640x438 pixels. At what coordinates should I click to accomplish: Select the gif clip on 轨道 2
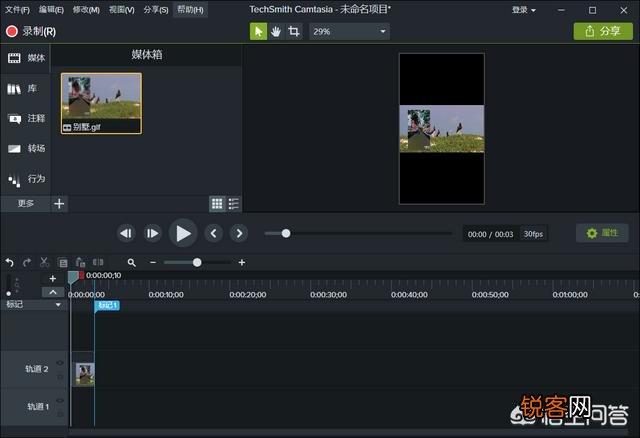(84, 374)
